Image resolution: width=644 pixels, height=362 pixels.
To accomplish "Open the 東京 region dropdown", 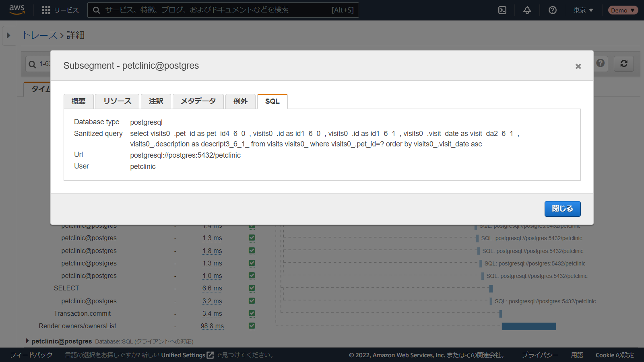I will (583, 10).
